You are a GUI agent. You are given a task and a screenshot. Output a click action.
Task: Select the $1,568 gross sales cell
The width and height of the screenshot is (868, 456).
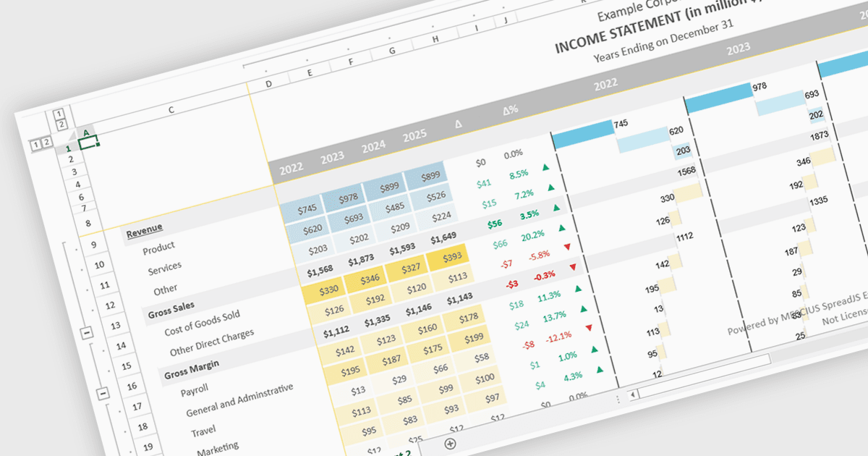(320, 270)
